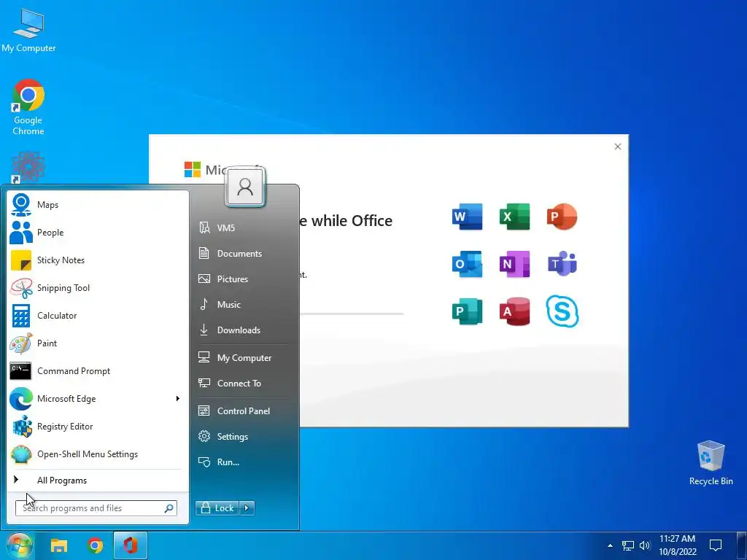Open Control Panel from start menu
The width and height of the screenshot is (747, 560).
coord(243,411)
